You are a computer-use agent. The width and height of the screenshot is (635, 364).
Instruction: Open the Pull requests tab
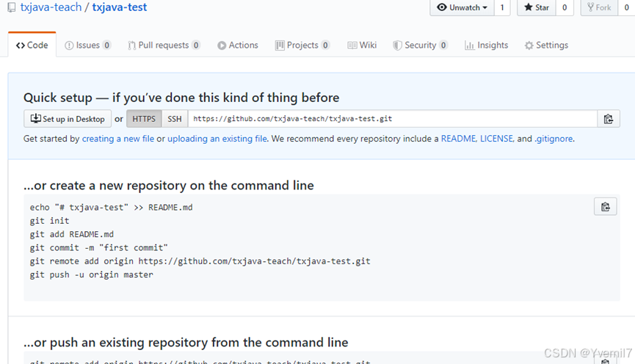tap(164, 45)
